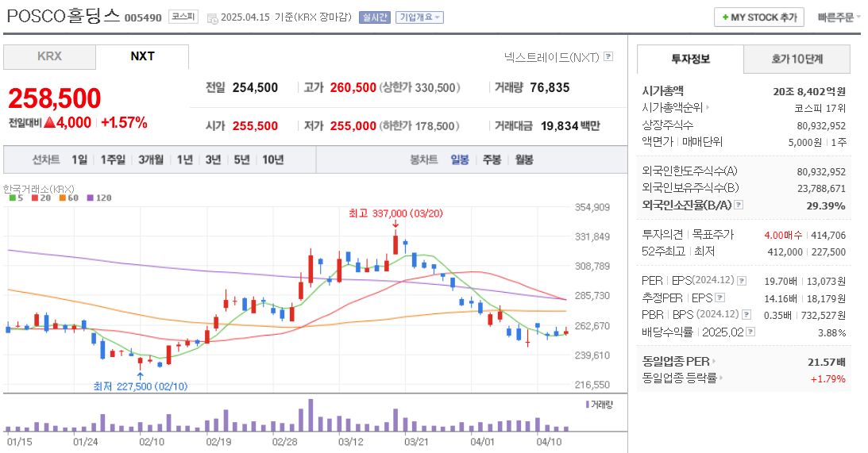Click current price 258,500
868x453 pixels.
click(54, 98)
